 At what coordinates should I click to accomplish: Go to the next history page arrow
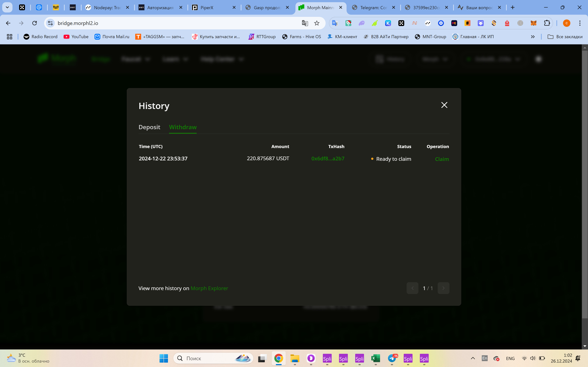coord(443,288)
